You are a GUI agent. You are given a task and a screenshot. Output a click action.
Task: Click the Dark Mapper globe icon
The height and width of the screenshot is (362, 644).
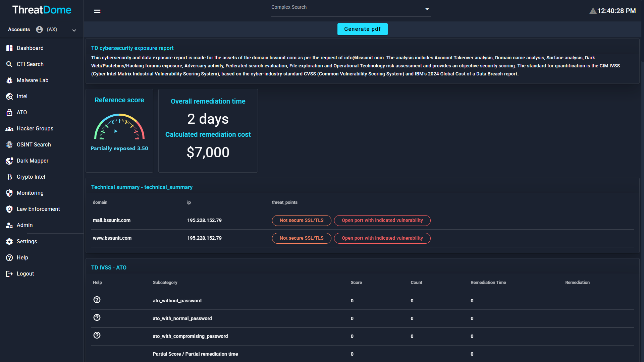tap(9, 161)
